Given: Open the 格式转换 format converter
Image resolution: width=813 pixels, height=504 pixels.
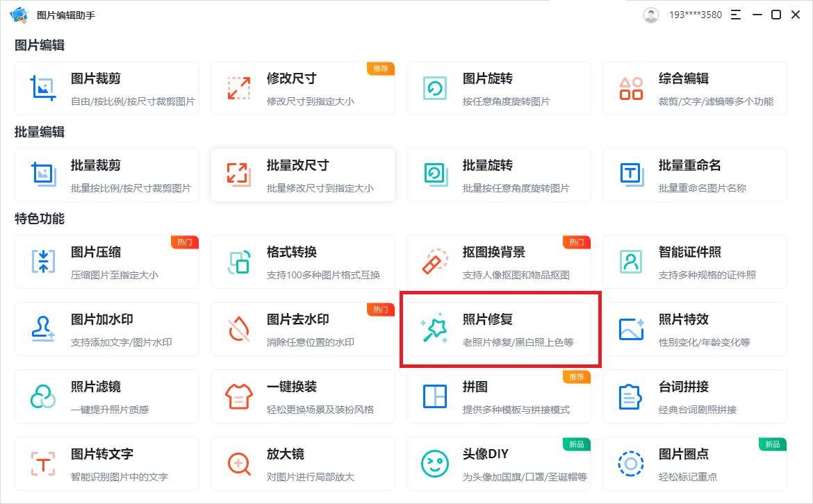Looking at the screenshot, I should pyautogui.click(x=303, y=261).
